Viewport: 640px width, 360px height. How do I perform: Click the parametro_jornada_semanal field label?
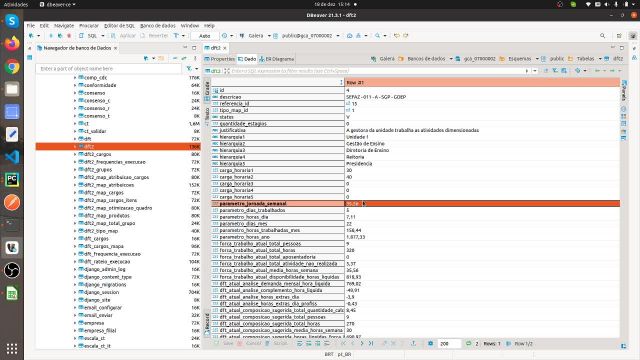pyautogui.click(x=253, y=204)
